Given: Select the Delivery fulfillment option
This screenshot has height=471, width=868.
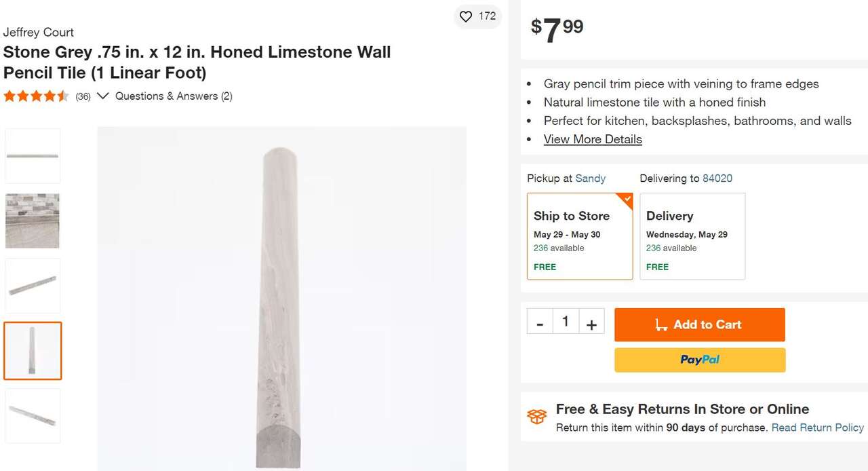Looking at the screenshot, I should click(692, 236).
